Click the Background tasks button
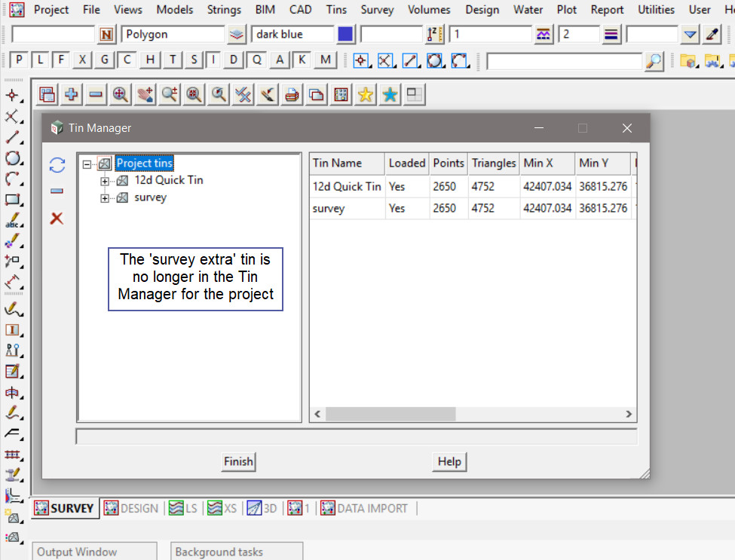 [x=237, y=551]
